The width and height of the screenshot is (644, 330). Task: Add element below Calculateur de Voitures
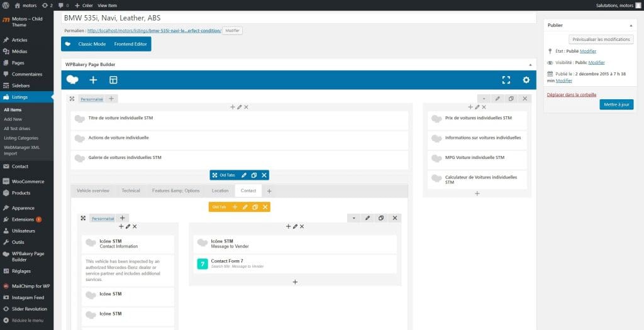point(477,194)
